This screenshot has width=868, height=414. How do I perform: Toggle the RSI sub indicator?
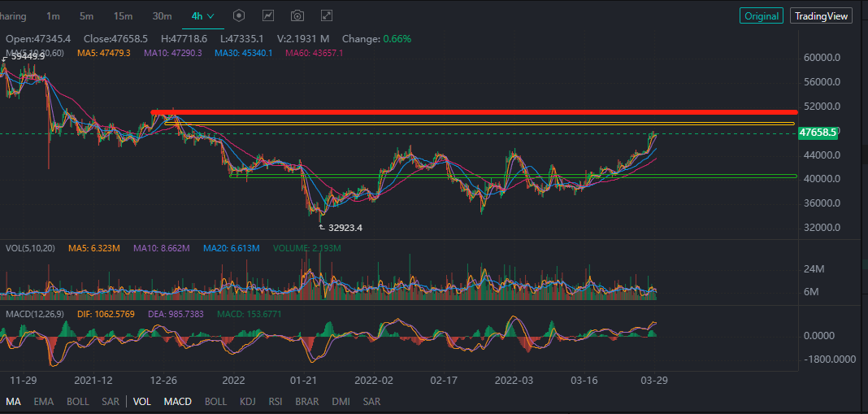pyautogui.click(x=276, y=401)
